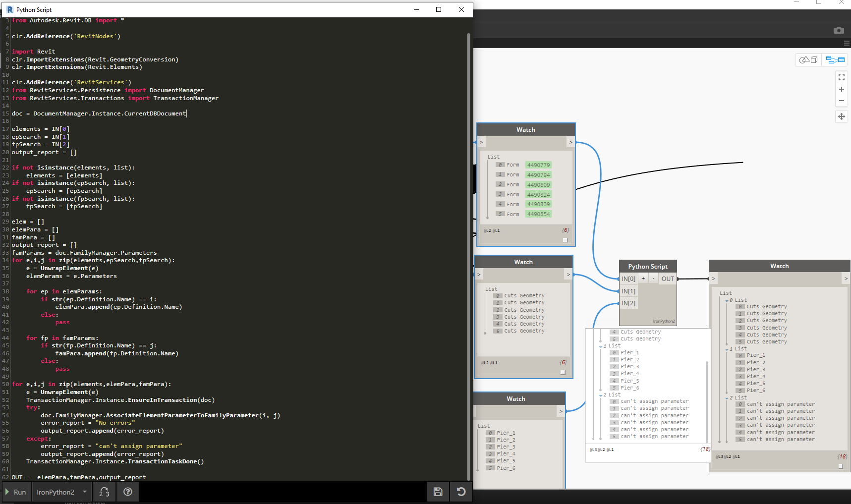Toggle preview checkbox on Cuts Geometry Watch node
Image resolution: width=851 pixels, height=504 pixels.
tap(563, 372)
